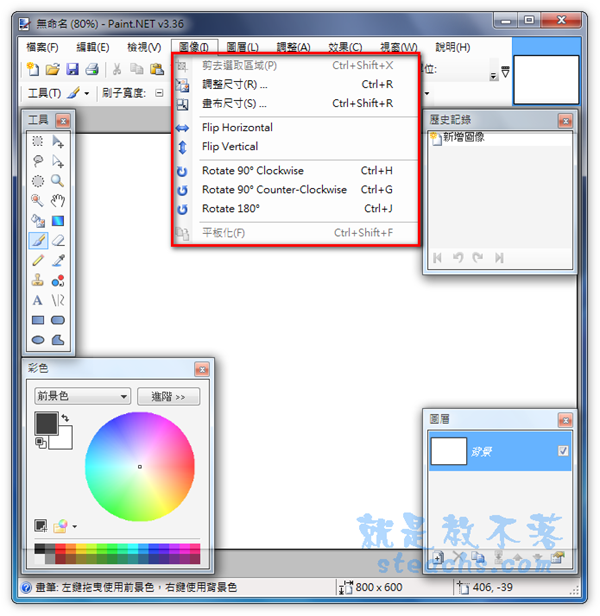Image resolution: width=600 pixels, height=616 pixels.
Task: Click the More >> button in Colors
Action: (169, 396)
